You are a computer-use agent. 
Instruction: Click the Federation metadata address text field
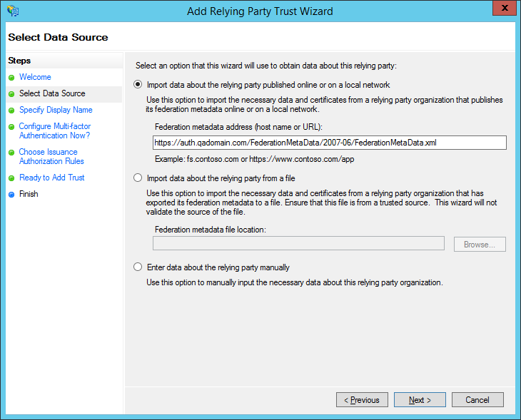pyautogui.click(x=330, y=143)
